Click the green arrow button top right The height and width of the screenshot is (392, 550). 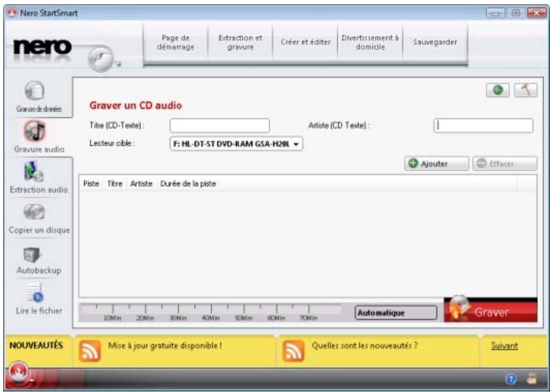coord(498,90)
